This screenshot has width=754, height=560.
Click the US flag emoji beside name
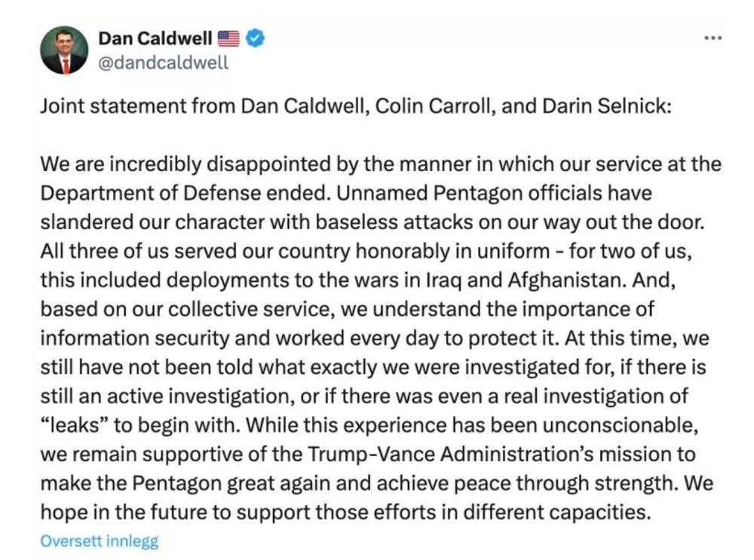click(x=228, y=38)
